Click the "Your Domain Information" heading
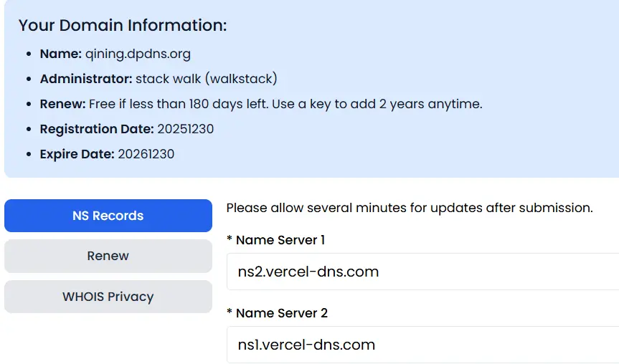Viewport: 619px width, 364px height. (123, 26)
